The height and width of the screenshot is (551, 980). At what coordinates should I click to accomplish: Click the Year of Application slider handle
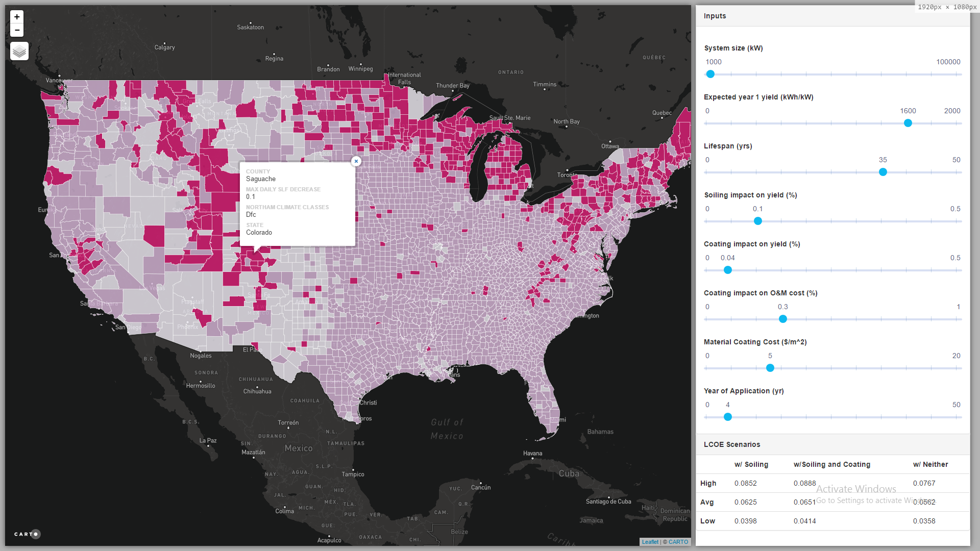click(x=728, y=417)
